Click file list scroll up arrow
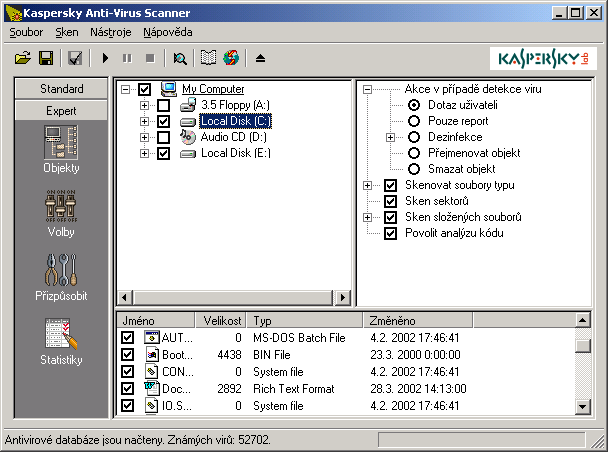This screenshot has width=608, height=452. (x=582, y=321)
